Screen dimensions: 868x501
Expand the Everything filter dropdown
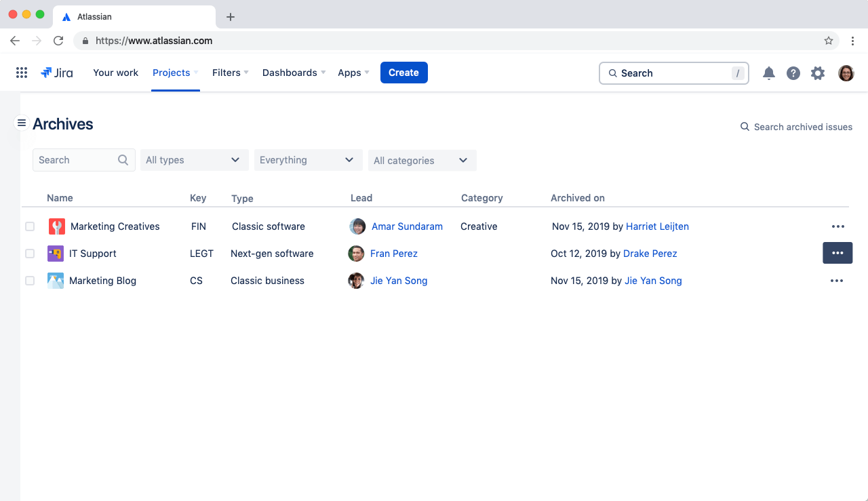pos(308,159)
